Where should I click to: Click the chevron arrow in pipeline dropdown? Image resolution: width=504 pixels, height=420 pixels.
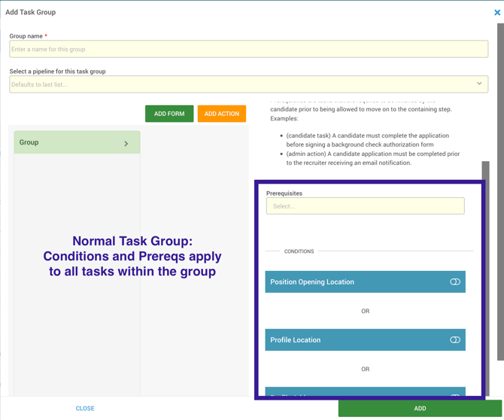click(x=479, y=84)
